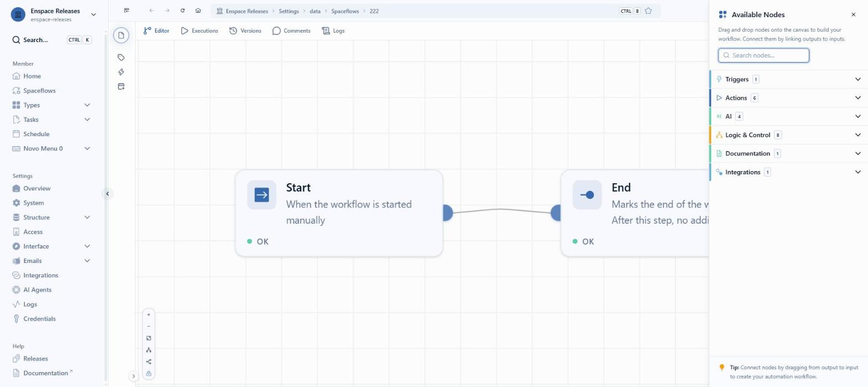868x387 pixels.
Task: Click Spaceflows in the breadcrumb
Action: point(345,11)
